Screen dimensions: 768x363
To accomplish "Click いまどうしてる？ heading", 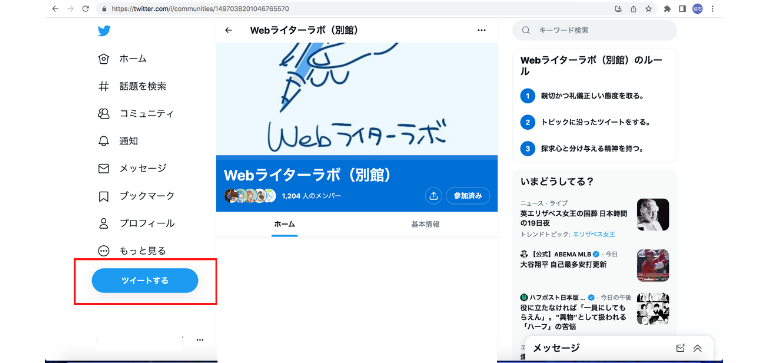I will coord(557,181).
